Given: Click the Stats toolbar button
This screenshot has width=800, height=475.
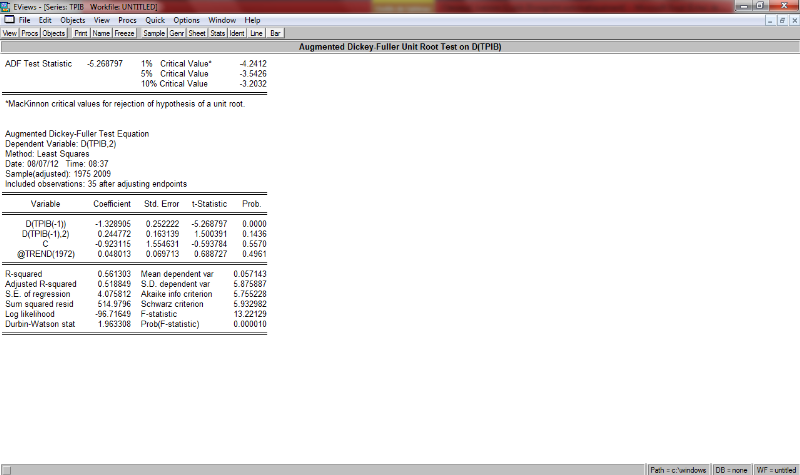Looking at the screenshot, I should [x=217, y=33].
